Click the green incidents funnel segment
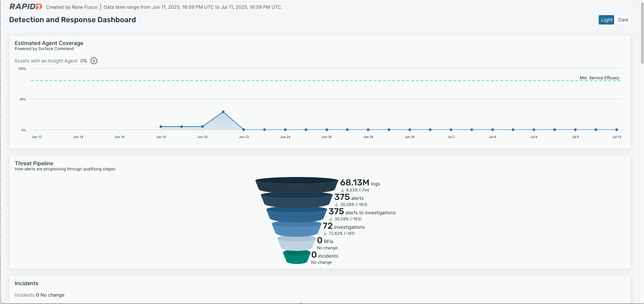644x304 pixels. tap(297, 258)
